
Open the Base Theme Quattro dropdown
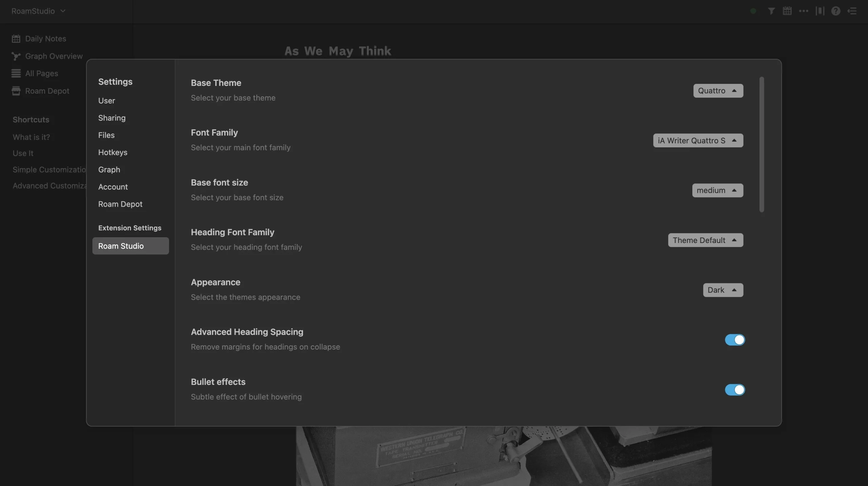pos(718,91)
